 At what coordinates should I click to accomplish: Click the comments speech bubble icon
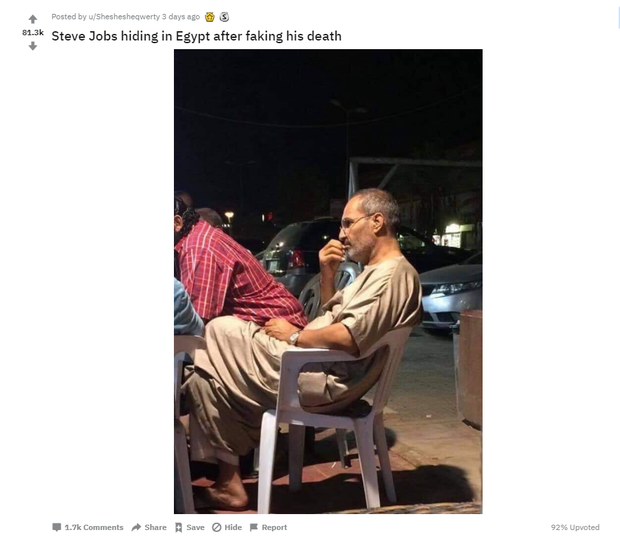pyautogui.click(x=57, y=527)
